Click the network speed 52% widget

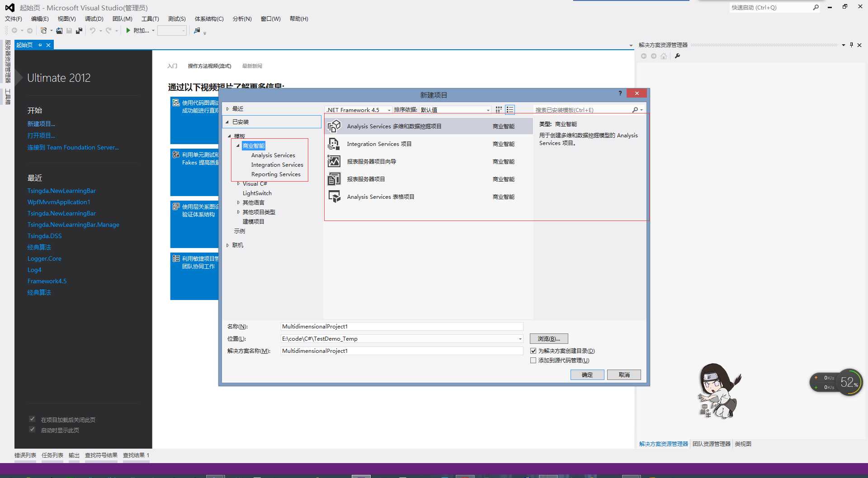coord(836,382)
